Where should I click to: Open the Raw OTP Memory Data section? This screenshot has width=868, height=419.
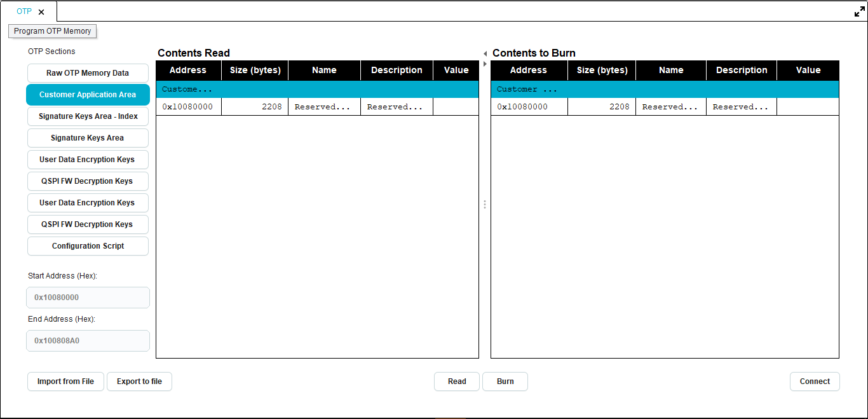[88, 73]
